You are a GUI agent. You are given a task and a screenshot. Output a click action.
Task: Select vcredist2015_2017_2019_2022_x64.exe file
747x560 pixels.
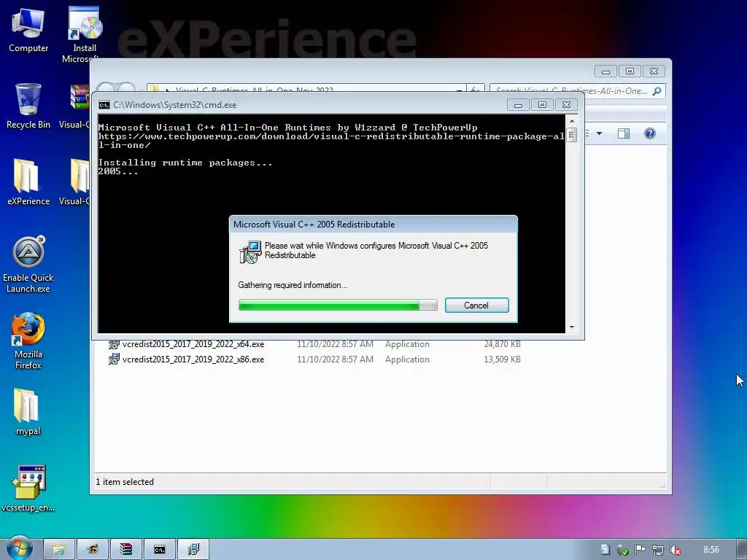pos(193,344)
